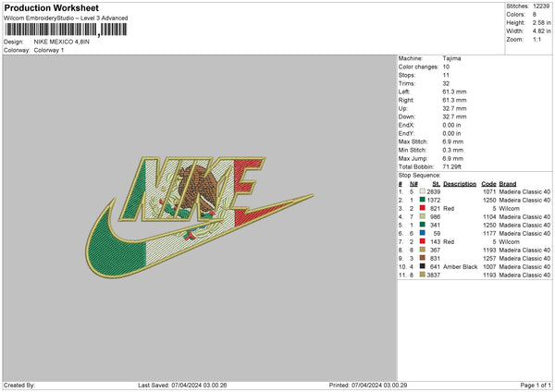Click the barcode under the worksheet title
This screenshot has height=392, width=555.
click(66, 30)
